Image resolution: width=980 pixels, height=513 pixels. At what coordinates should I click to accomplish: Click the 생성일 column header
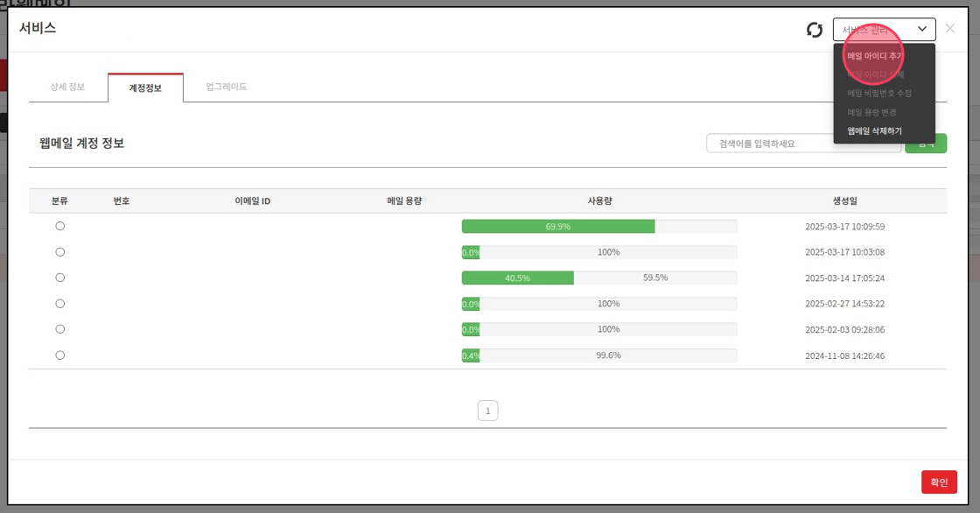(x=845, y=200)
